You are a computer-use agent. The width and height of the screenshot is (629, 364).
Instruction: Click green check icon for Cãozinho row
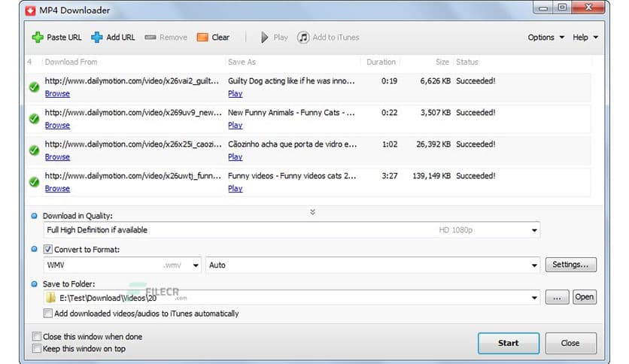pyautogui.click(x=34, y=150)
